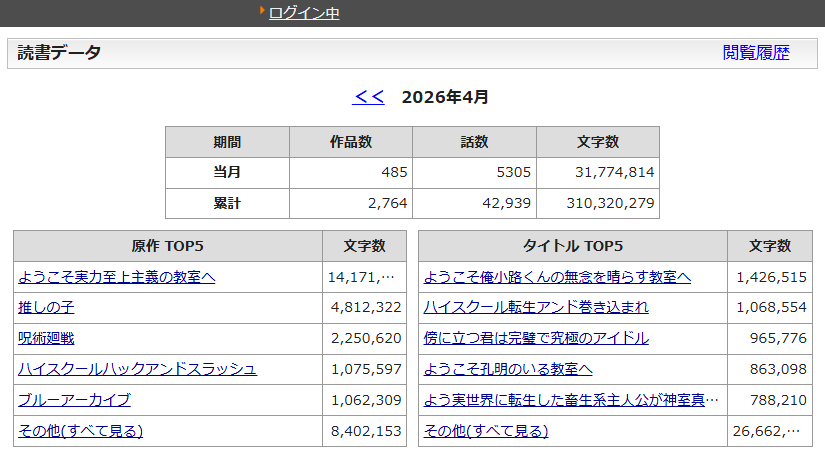Click the 読書データ section heading
The image size is (825, 458).
(59, 53)
